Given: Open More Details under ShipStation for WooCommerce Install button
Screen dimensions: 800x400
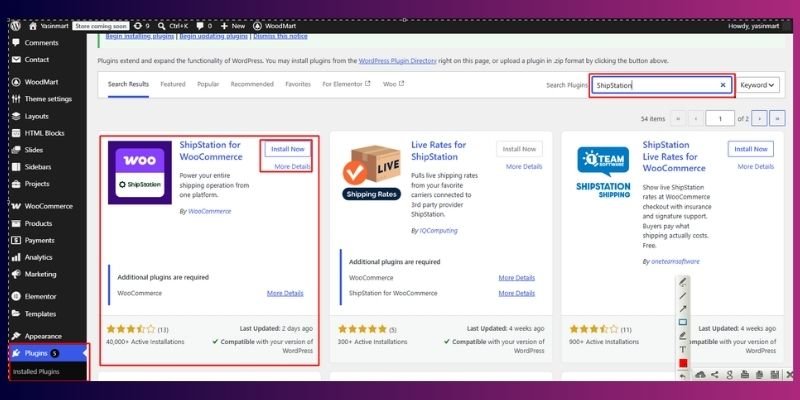Looking at the screenshot, I should tap(292, 167).
